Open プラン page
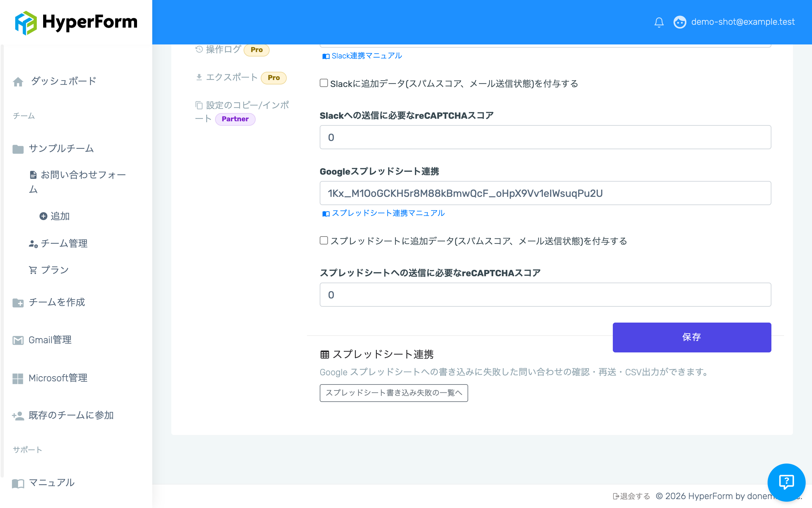 pos(55,270)
